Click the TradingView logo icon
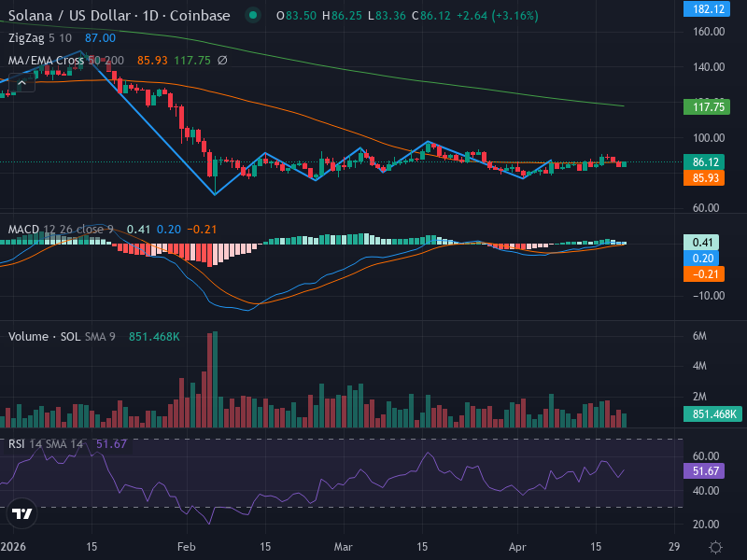This screenshot has width=747, height=560. 21,513
